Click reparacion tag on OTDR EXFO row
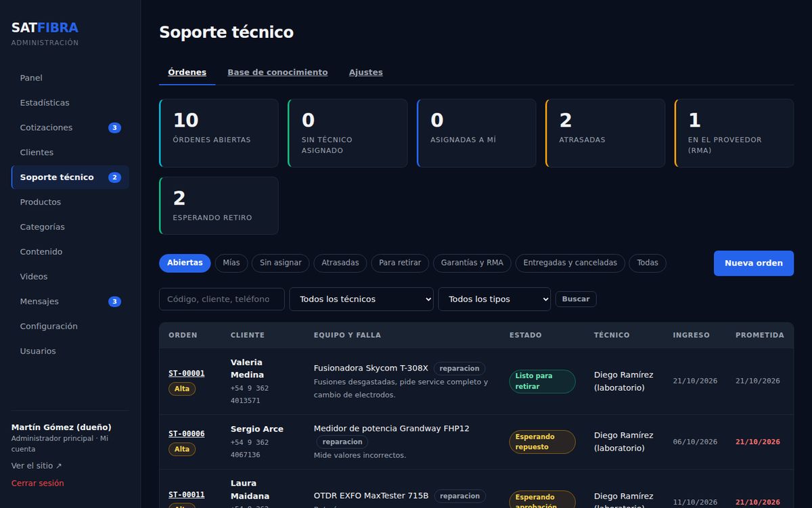This screenshot has height=508, width=812. [x=460, y=496]
